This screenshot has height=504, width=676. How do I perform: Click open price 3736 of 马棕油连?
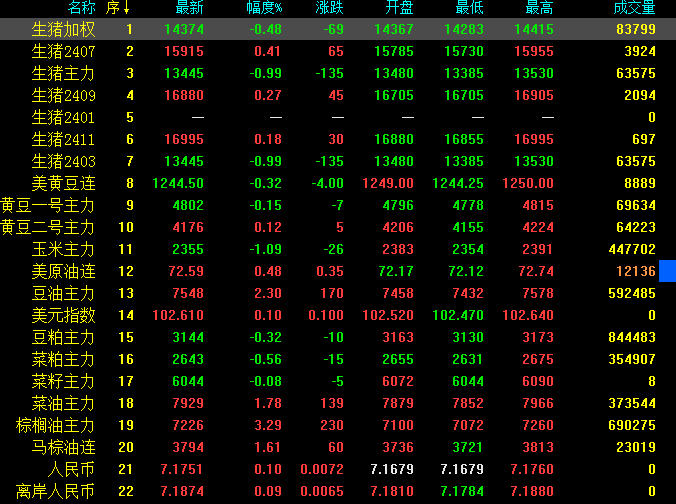click(398, 447)
